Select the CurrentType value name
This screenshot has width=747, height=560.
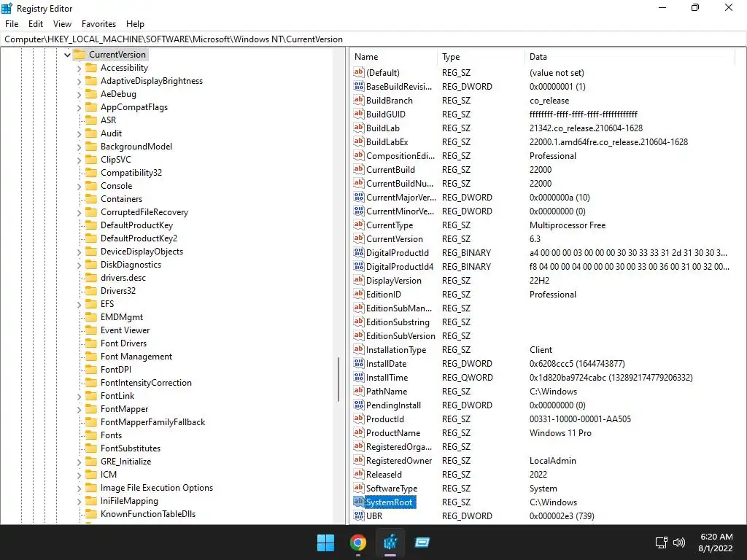point(390,225)
